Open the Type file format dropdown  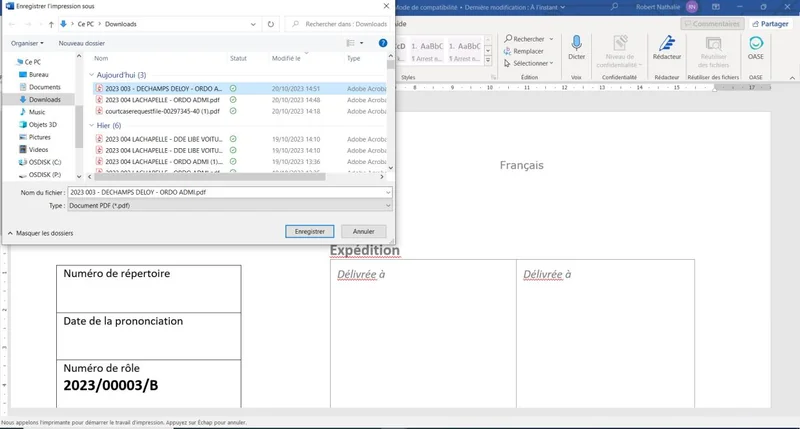230,205
